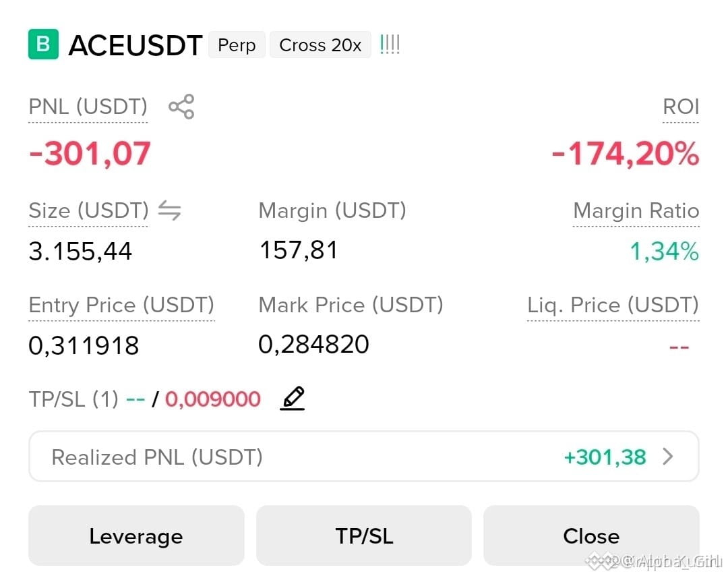Click the Leverage button
728x578 pixels.
tap(136, 536)
